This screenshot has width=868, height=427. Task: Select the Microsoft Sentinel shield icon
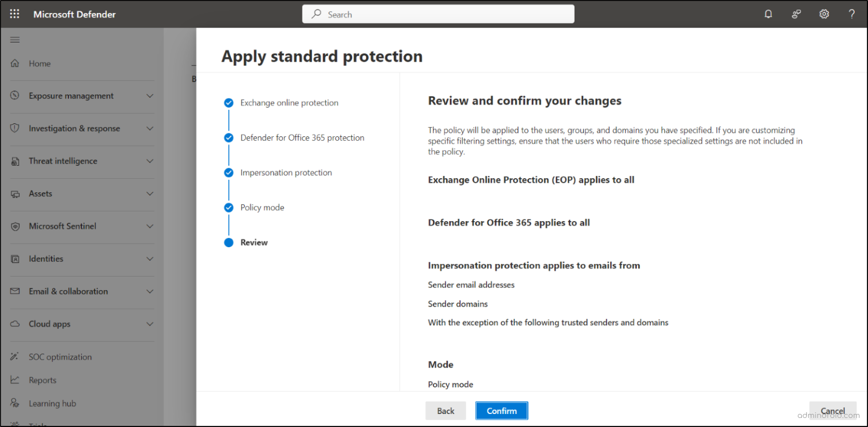pyautogui.click(x=15, y=226)
